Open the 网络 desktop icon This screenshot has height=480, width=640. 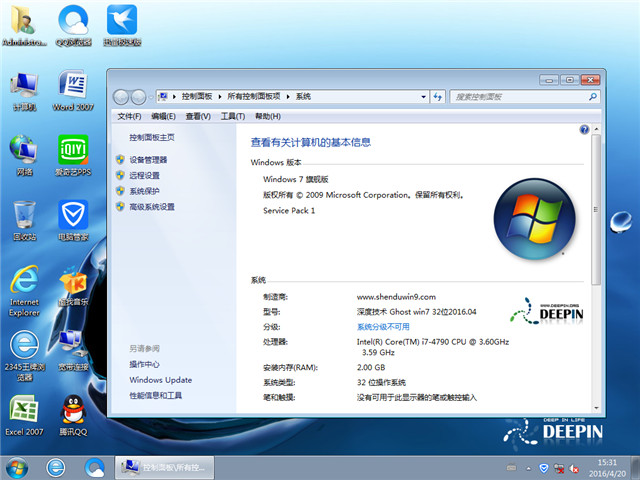(24, 156)
